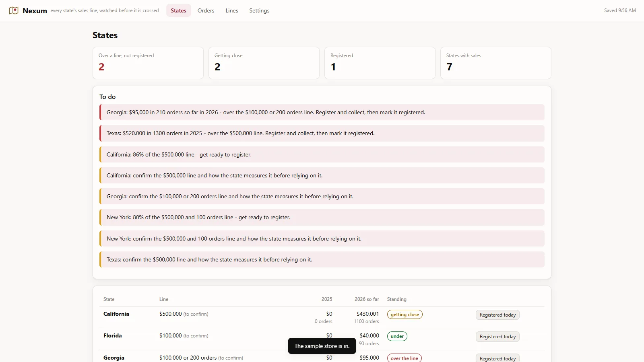Select the 'States with sales' card

pyautogui.click(x=496, y=63)
